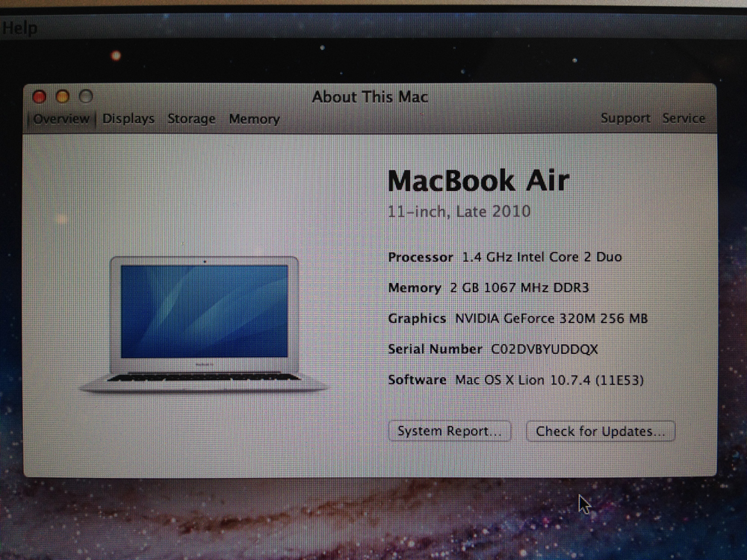Close the About This Mac window

(x=40, y=96)
